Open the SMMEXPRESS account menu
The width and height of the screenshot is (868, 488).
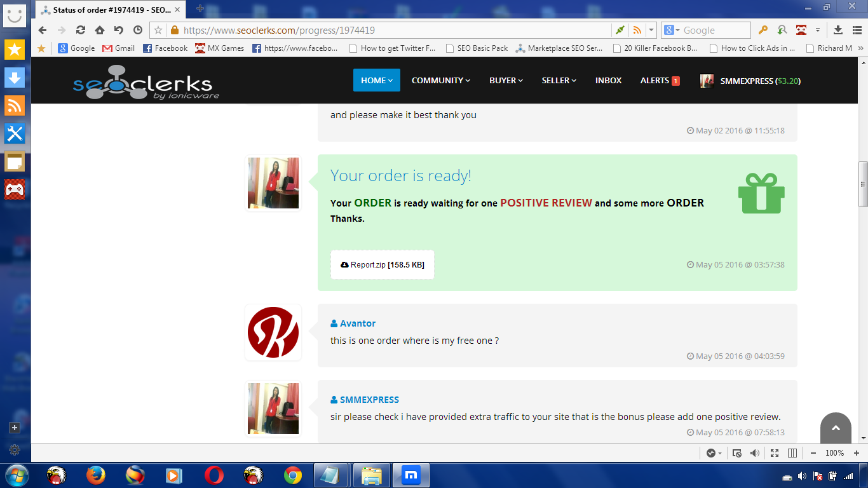(750, 81)
